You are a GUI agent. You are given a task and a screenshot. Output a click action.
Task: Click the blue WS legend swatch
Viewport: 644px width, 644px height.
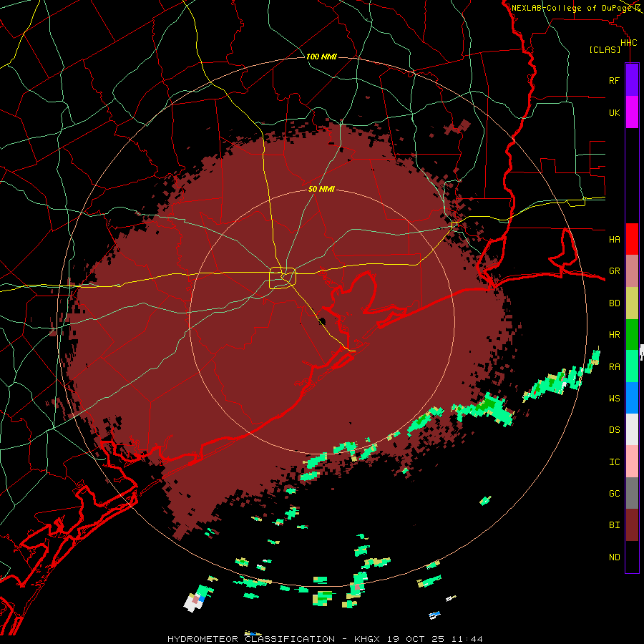pos(632,398)
